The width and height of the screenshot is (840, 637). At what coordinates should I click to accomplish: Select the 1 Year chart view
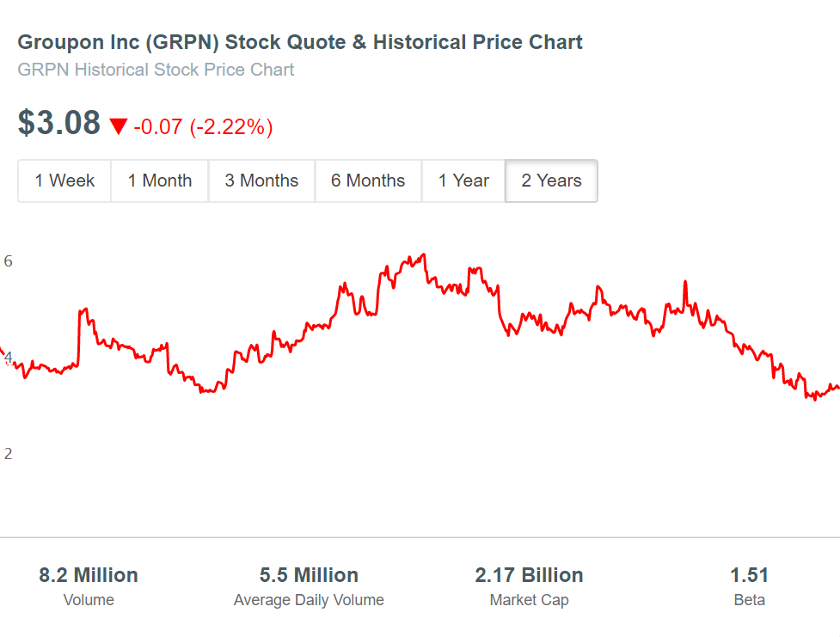463,181
